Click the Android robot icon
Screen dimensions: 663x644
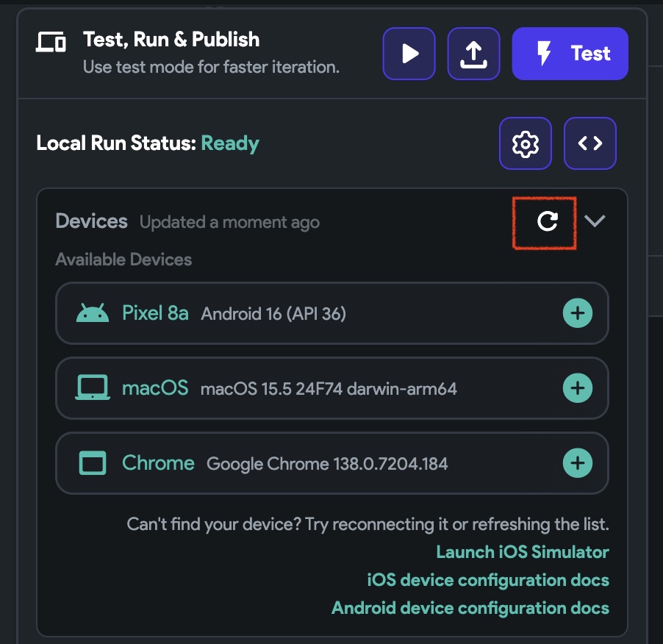point(93,313)
